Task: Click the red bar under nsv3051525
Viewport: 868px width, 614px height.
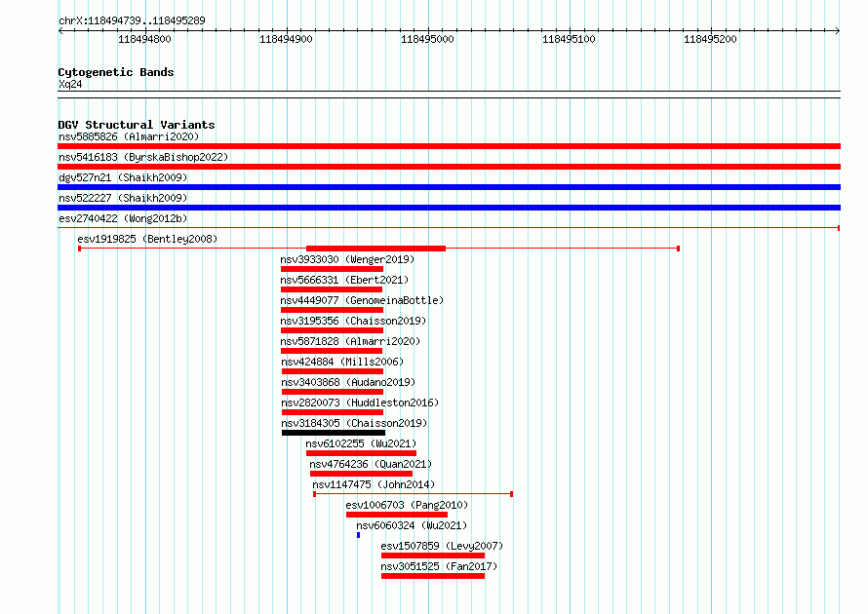Action: 433,576
